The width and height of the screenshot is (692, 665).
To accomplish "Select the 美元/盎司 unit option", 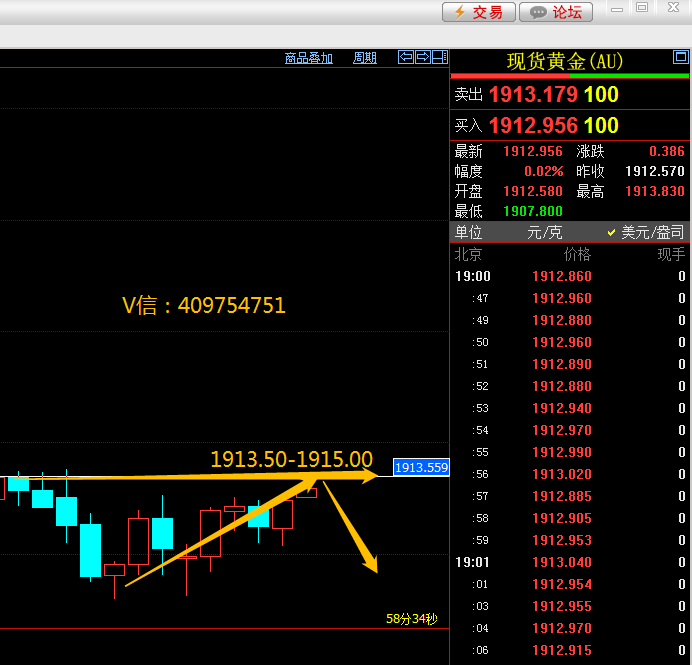I will (646, 232).
